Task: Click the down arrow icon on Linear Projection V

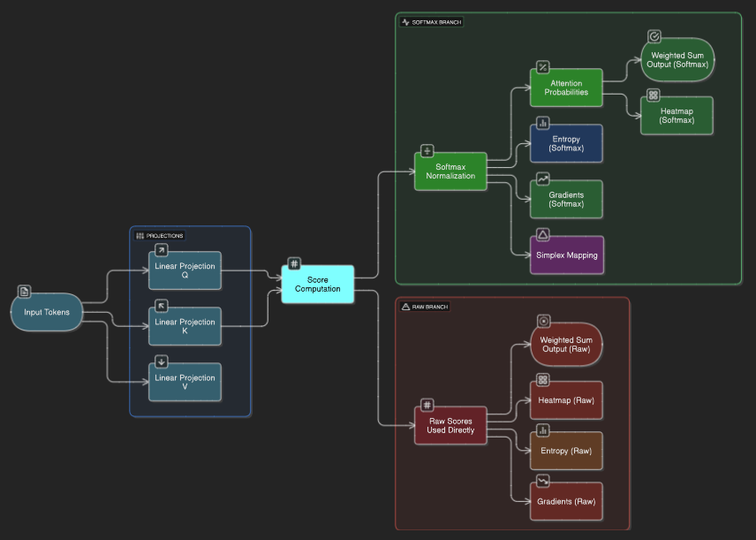Action: [x=162, y=361]
